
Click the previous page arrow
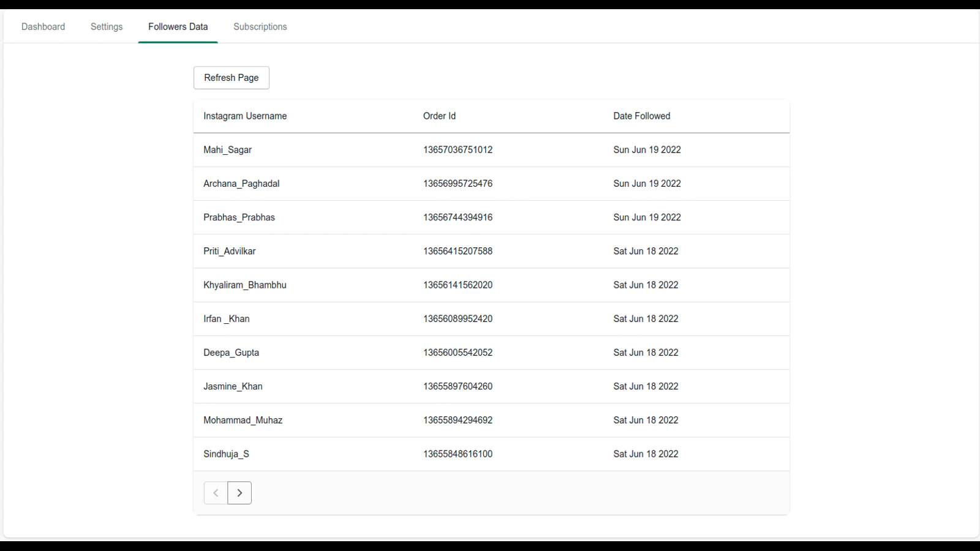(216, 493)
